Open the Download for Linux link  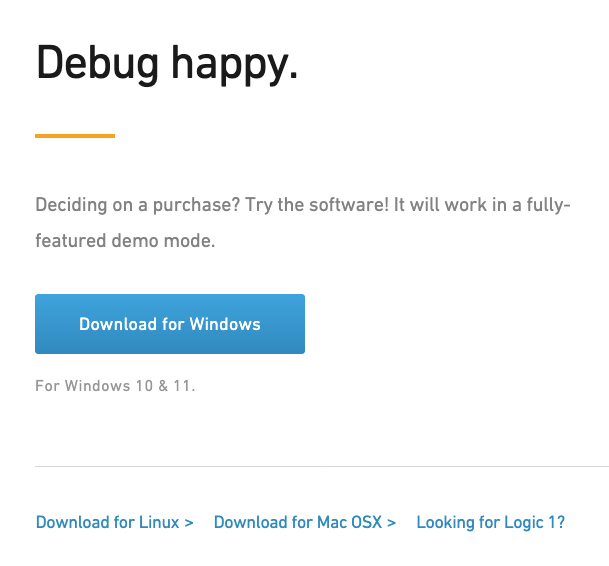coord(115,522)
